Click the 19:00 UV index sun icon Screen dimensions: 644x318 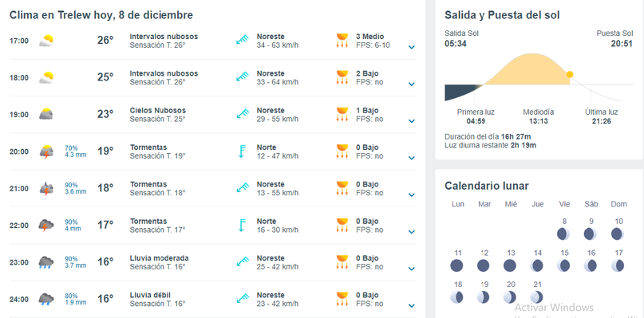coord(342,114)
